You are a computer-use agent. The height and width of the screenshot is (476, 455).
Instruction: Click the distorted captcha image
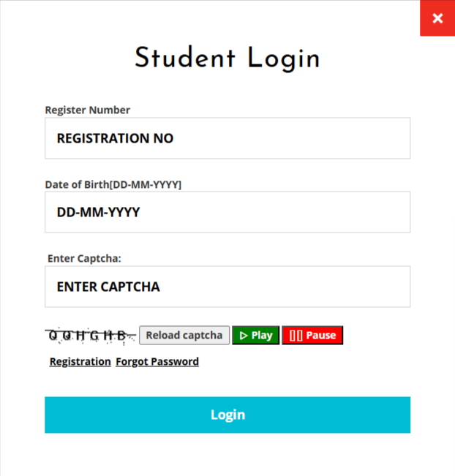click(x=91, y=336)
